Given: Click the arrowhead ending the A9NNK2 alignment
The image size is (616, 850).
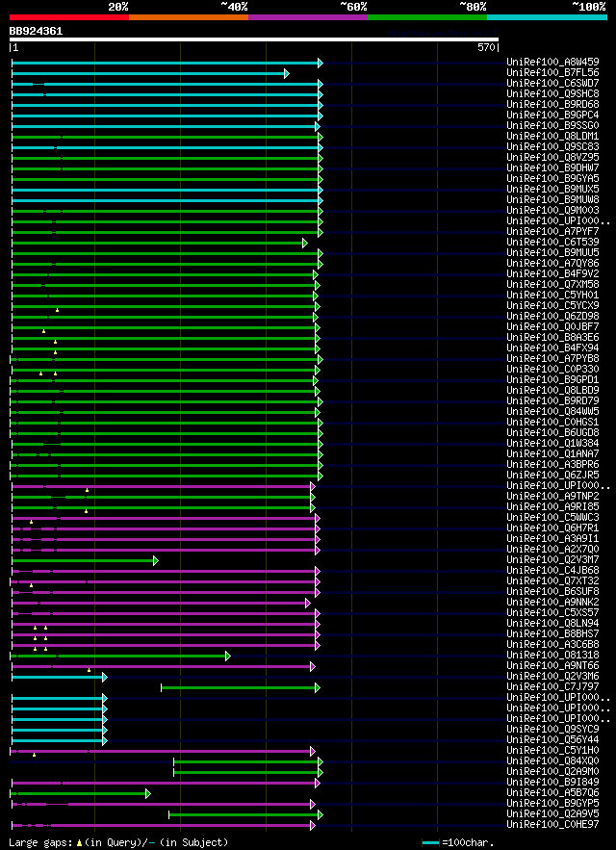Looking at the screenshot, I should (307, 604).
